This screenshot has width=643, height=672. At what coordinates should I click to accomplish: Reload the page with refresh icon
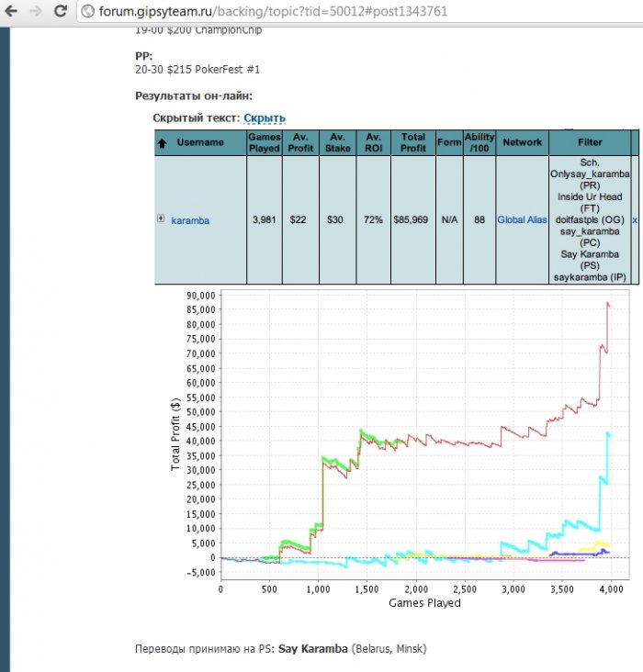point(61,11)
